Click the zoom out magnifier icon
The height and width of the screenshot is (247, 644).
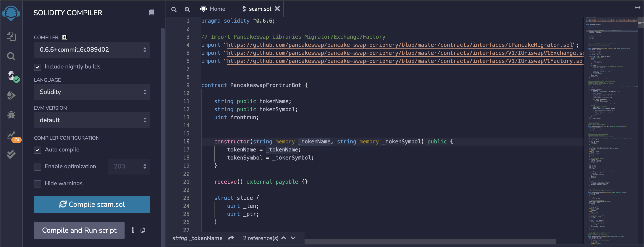tap(174, 10)
